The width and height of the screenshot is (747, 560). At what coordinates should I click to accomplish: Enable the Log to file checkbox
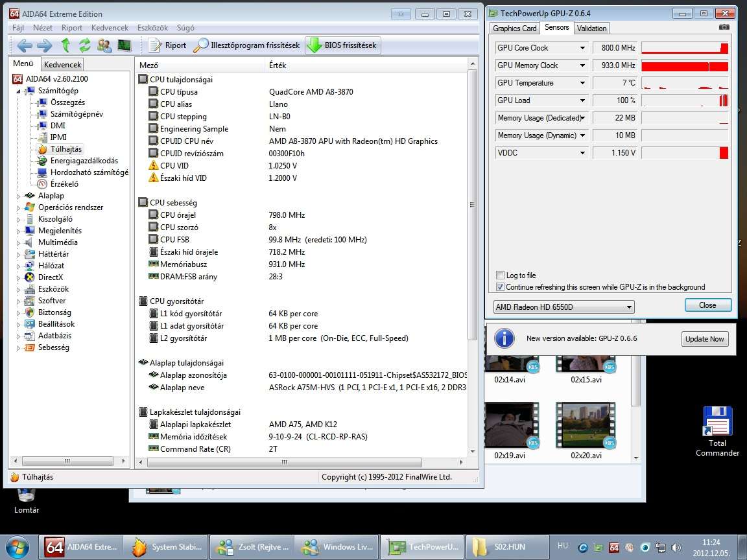500,275
